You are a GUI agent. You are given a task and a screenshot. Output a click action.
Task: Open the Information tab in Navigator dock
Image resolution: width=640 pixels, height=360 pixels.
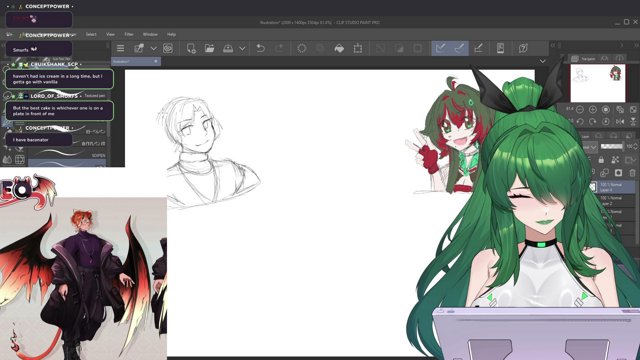(x=619, y=59)
